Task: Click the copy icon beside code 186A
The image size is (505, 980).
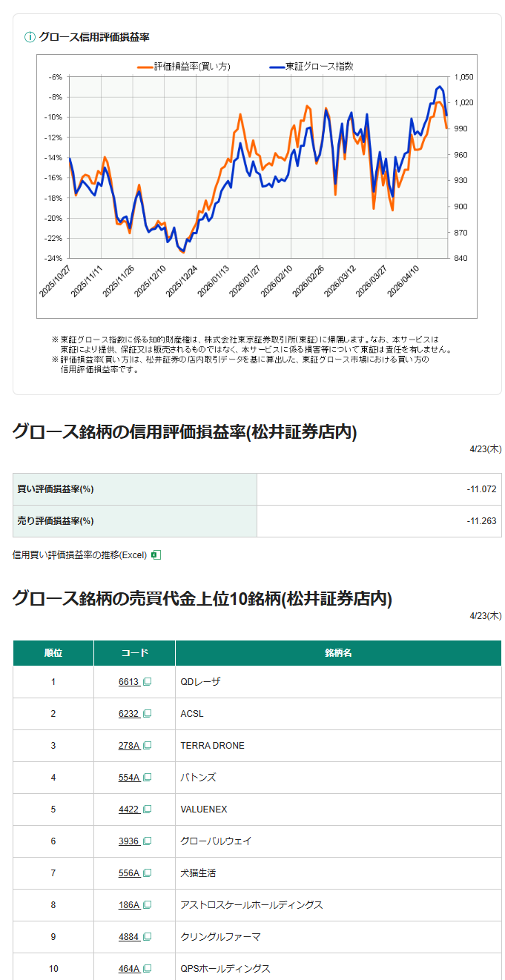Action: (x=147, y=905)
